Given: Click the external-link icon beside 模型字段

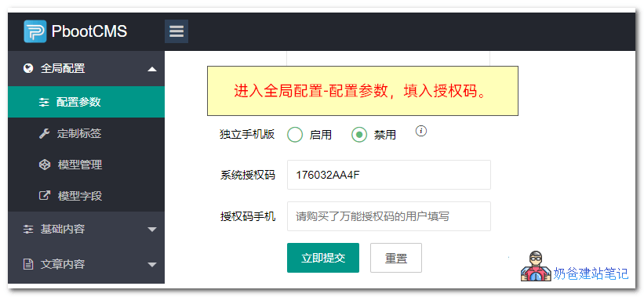Looking at the screenshot, I should pos(45,196).
